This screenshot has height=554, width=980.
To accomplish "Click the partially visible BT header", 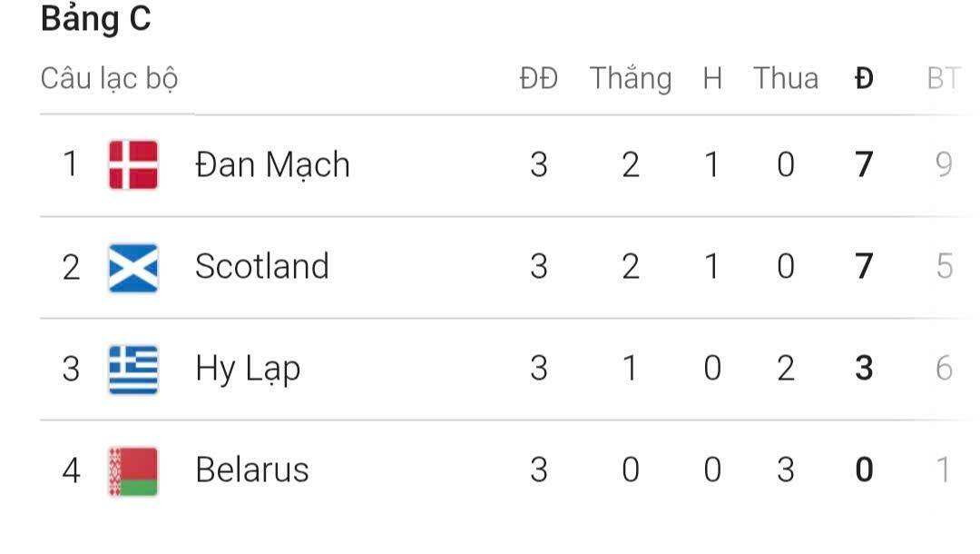I will [943, 79].
